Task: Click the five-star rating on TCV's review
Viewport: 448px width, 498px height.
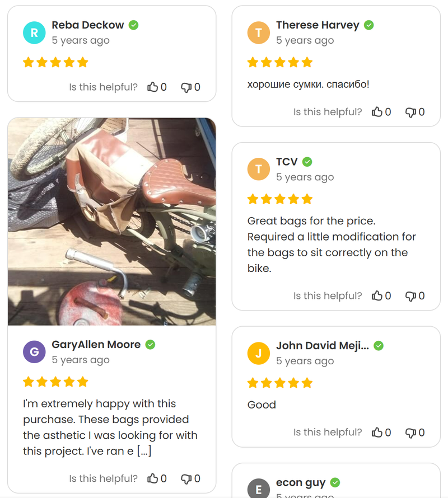Action: click(x=280, y=199)
